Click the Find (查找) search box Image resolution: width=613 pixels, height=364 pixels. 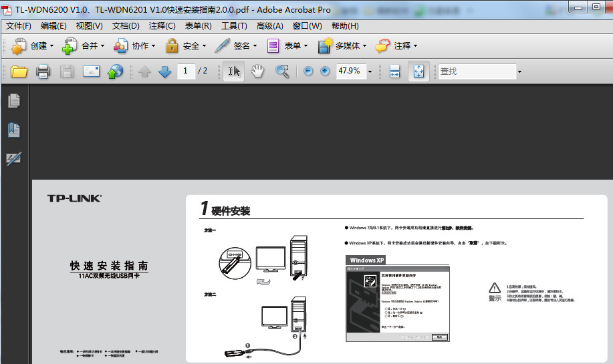(477, 71)
